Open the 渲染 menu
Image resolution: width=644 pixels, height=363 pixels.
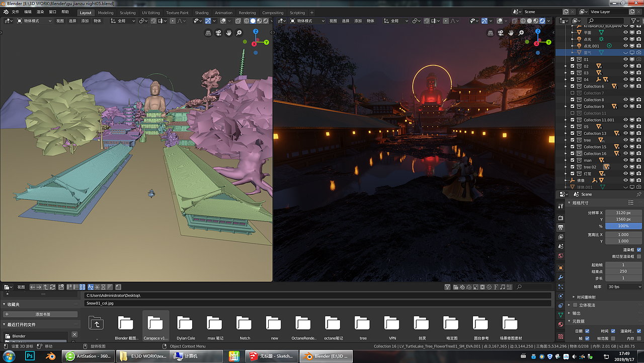coord(40,12)
